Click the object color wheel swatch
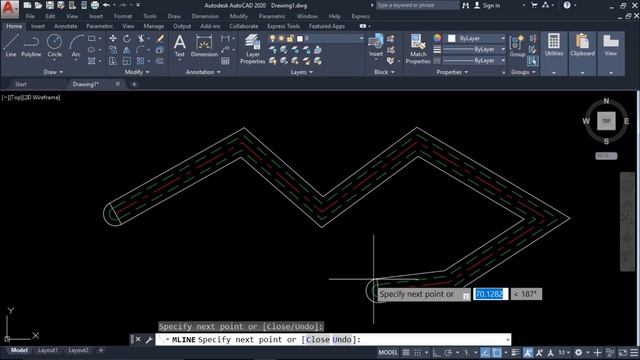 pos(437,38)
